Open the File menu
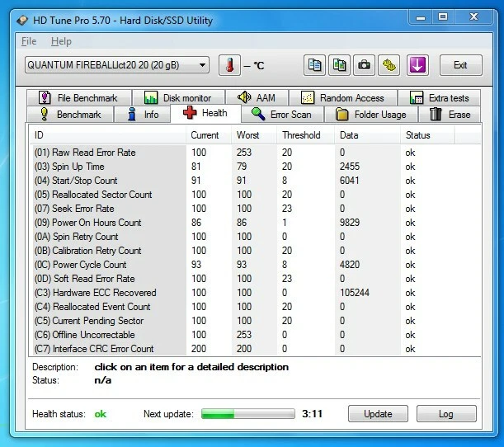504x447 pixels. tap(29, 41)
